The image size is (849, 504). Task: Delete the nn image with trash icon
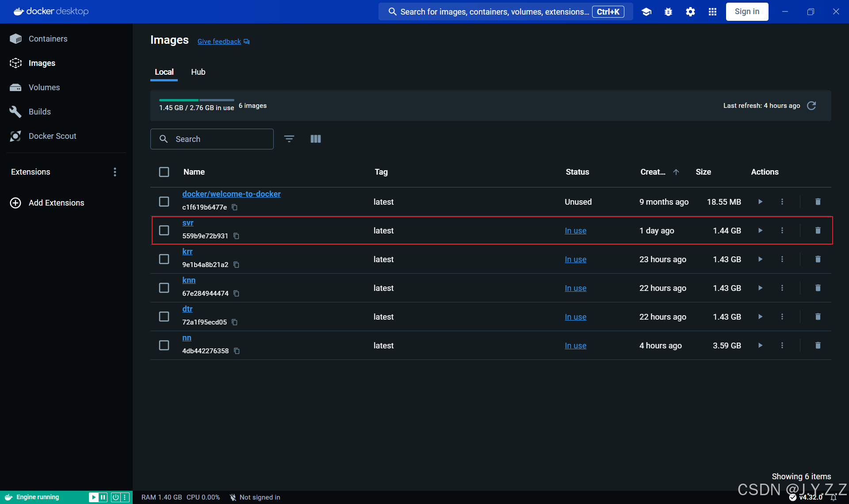click(x=818, y=345)
